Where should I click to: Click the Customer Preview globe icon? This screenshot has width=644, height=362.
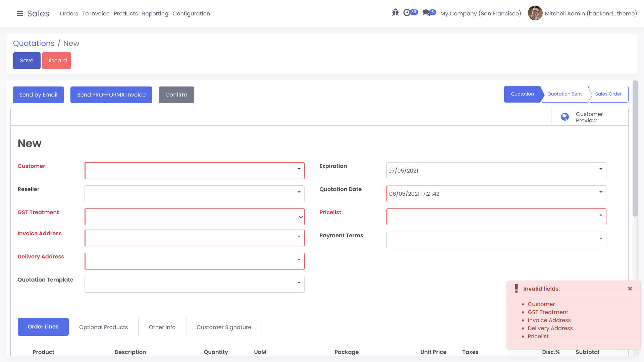point(565,117)
